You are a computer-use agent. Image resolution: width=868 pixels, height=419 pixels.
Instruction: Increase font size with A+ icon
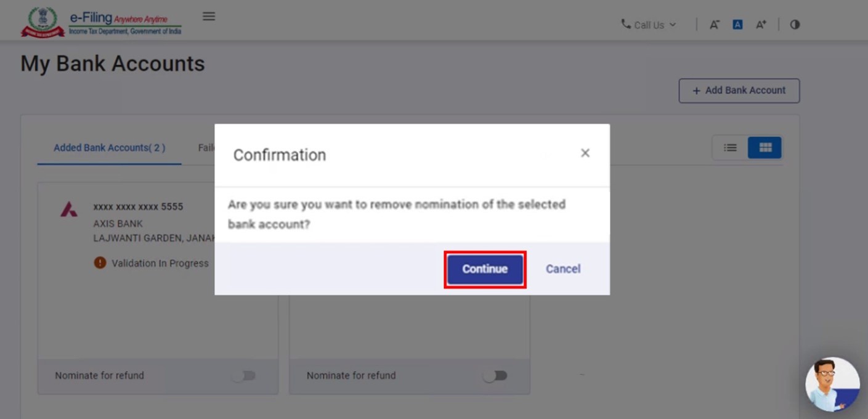[x=761, y=25]
